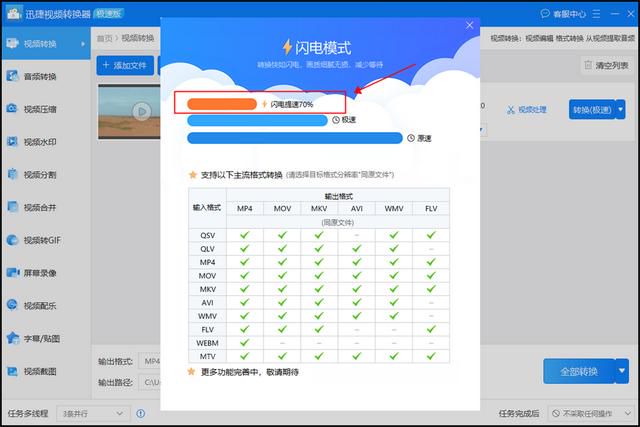
Task: Click the 视频转换 breadcrumb text
Action: (x=138, y=38)
